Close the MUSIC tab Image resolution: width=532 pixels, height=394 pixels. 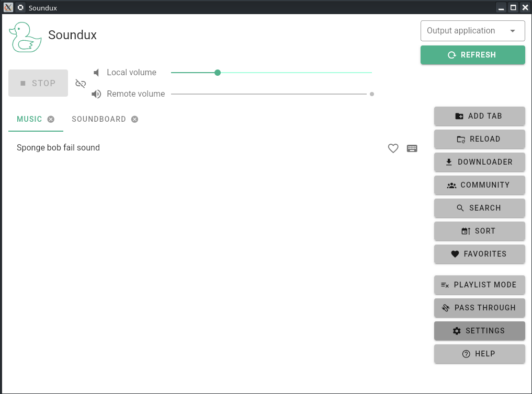point(51,119)
